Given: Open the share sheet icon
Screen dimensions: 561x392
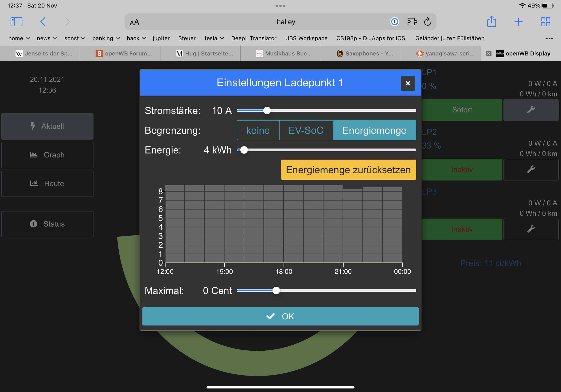Looking at the screenshot, I should tap(491, 22).
